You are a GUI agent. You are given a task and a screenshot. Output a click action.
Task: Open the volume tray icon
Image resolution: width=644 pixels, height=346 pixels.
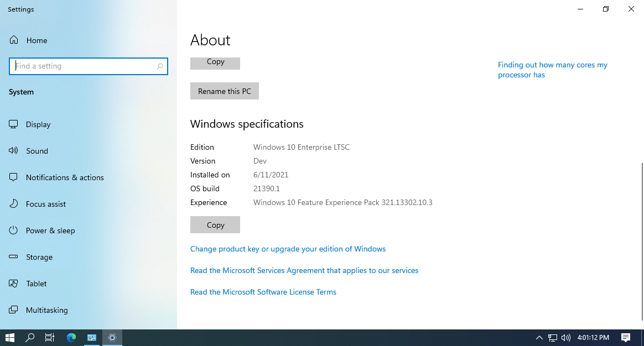[x=566, y=337]
